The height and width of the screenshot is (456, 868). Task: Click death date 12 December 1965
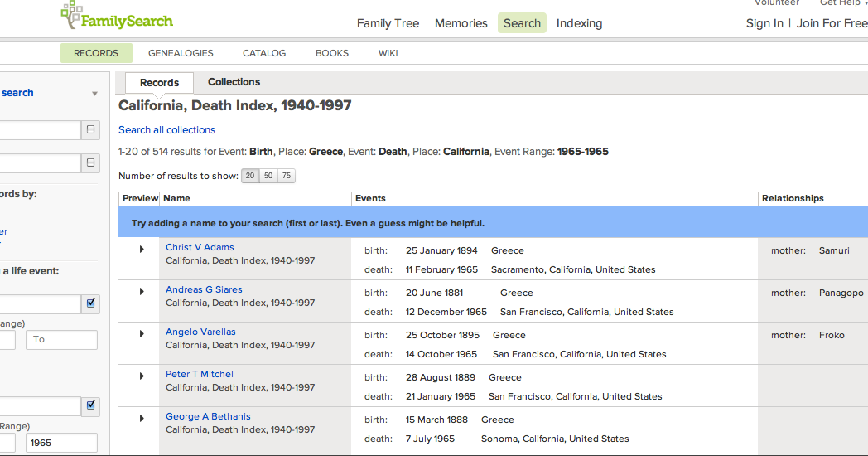[446, 312]
